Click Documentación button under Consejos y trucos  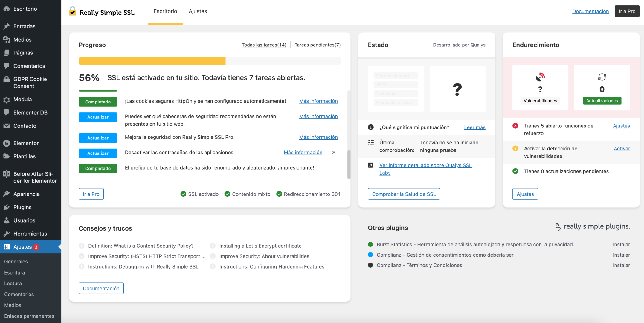[x=101, y=288]
